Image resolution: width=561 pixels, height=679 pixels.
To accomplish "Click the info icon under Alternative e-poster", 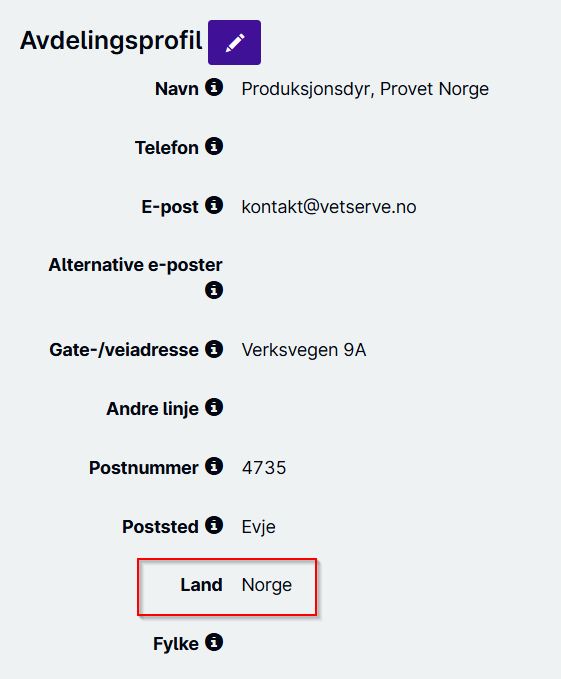I will click(214, 290).
